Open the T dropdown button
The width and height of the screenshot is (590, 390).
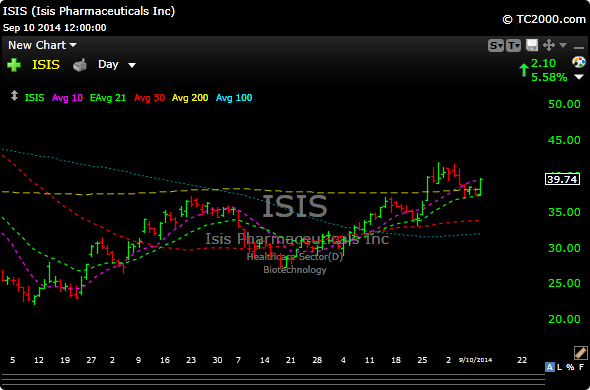pyautogui.click(x=514, y=46)
